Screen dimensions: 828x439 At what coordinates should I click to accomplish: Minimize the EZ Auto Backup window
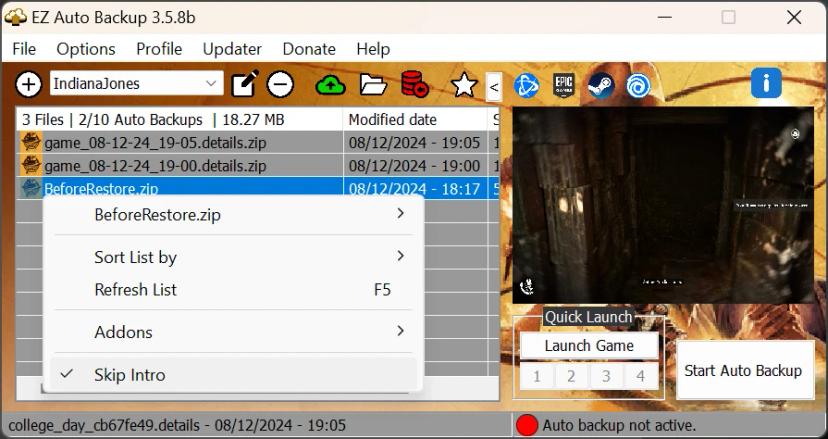tap(665, 17)
